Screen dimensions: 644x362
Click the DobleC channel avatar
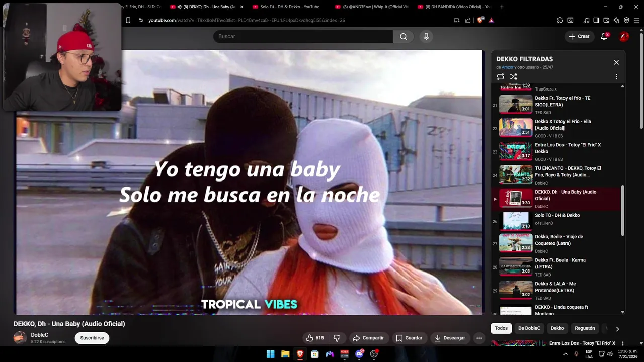pos(20,338)
